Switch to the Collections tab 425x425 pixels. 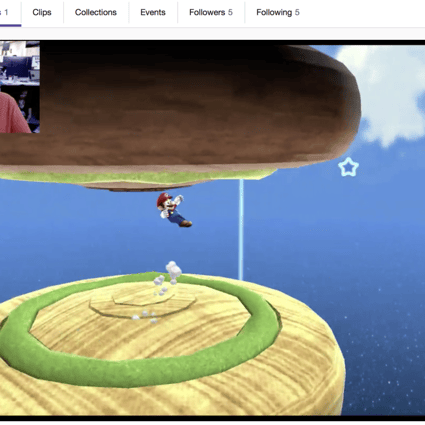[x=96, y=12]
